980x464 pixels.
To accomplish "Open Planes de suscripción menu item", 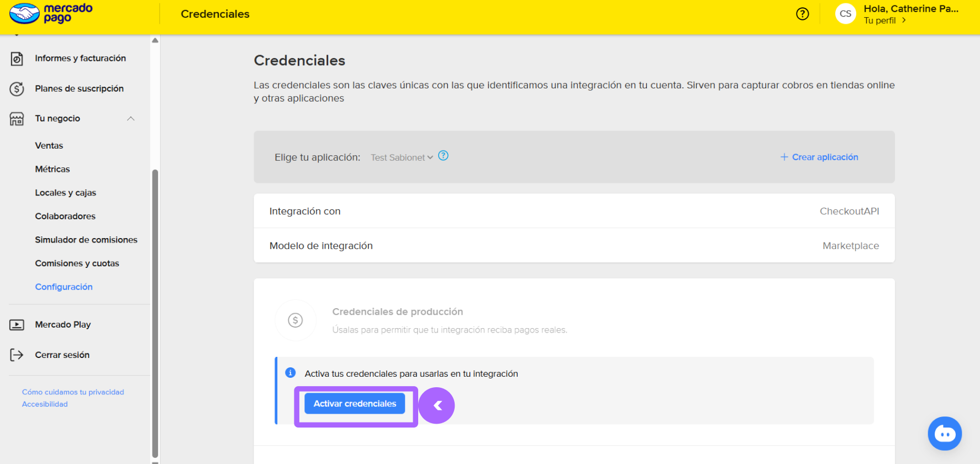I will [80, 88].
